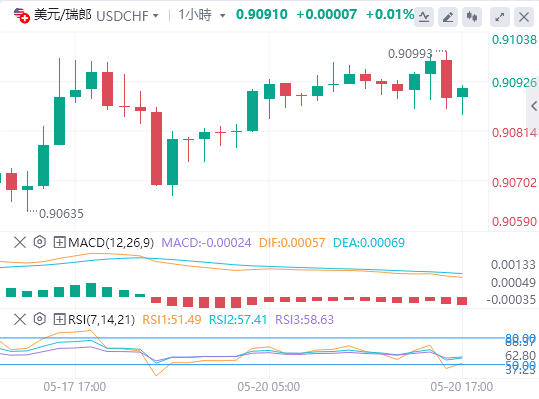Remove the RSI indicator with X icon

click(x=20, y=320)
